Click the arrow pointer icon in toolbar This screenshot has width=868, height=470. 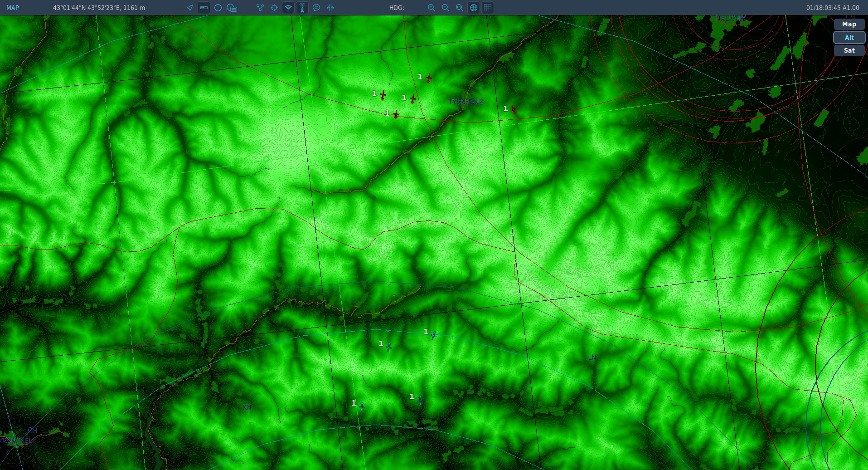(x=190, y=8)
